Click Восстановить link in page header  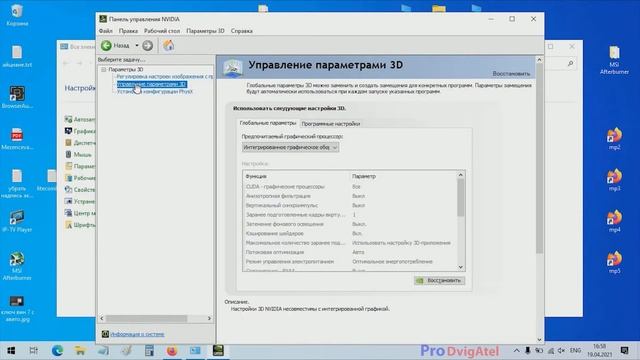(x=511, y=73)
